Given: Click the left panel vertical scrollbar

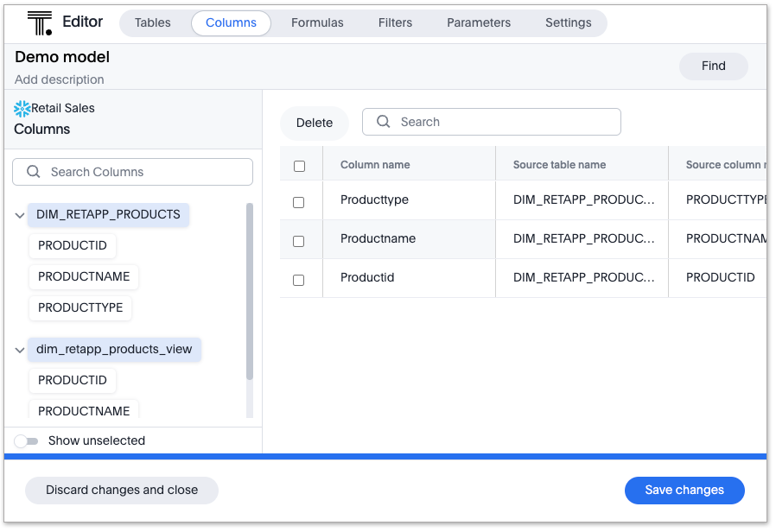Looking at the screenshot, I should (250, 294).
